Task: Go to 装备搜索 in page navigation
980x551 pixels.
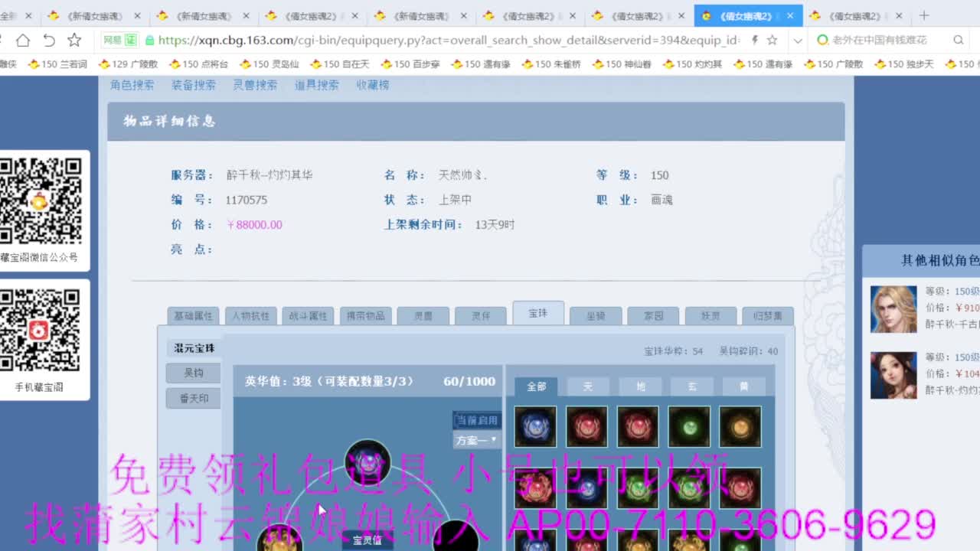Action: coord(193,85)
